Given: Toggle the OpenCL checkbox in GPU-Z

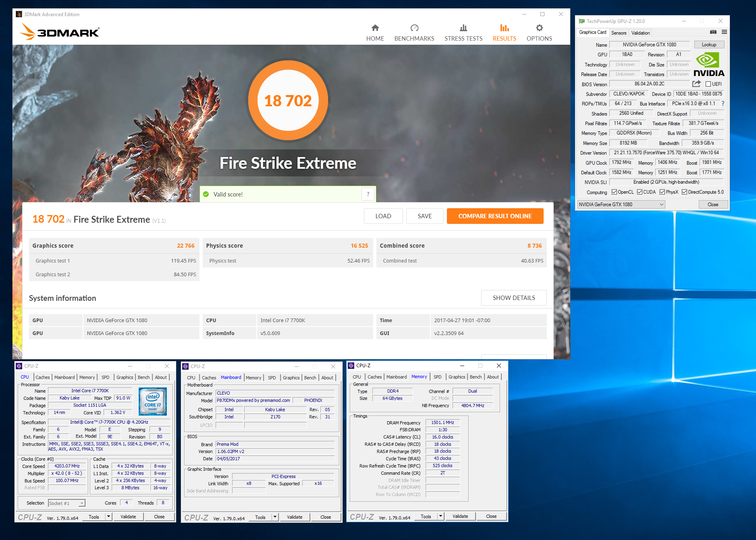Looking at the screenshot, I should click(614, 192).
